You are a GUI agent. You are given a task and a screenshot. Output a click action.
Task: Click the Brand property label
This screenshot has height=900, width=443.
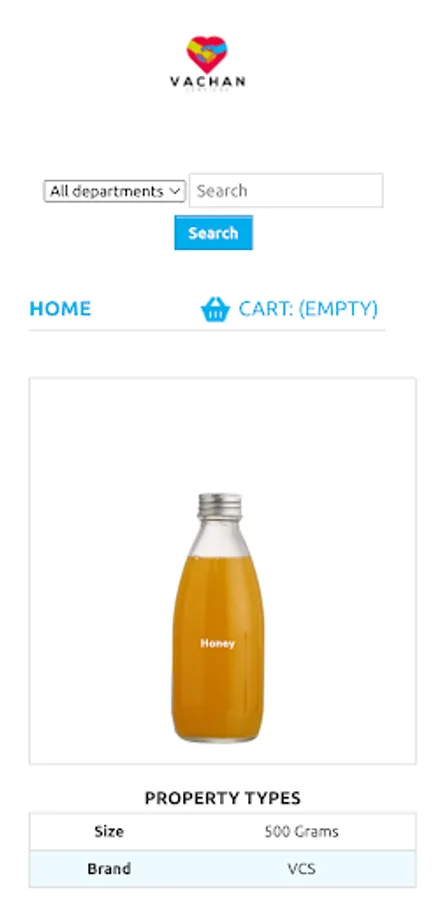click(x=109, y=868)
